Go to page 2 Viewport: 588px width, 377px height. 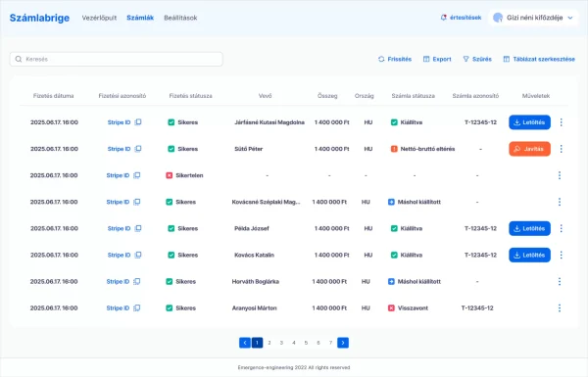(269, 343)
